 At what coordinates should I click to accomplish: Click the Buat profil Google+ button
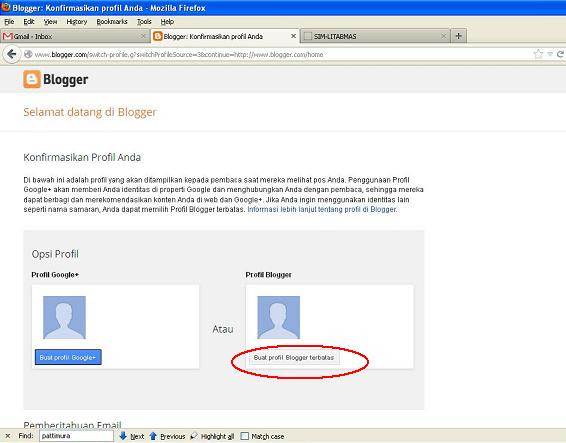pos(68,357)
